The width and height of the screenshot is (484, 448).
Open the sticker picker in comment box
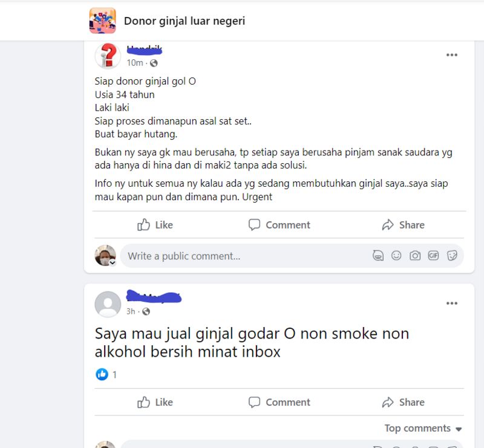[452, 256]
